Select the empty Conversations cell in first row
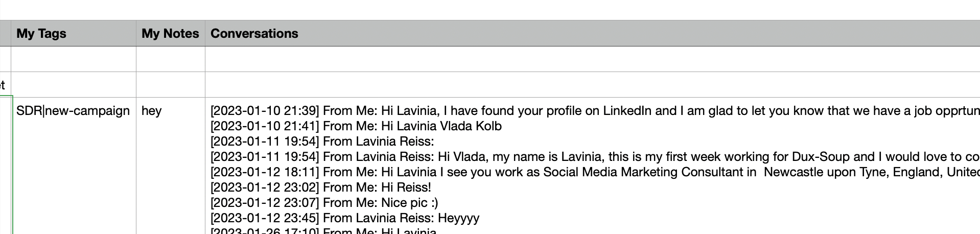980x234 pixels. pos(593,59)
